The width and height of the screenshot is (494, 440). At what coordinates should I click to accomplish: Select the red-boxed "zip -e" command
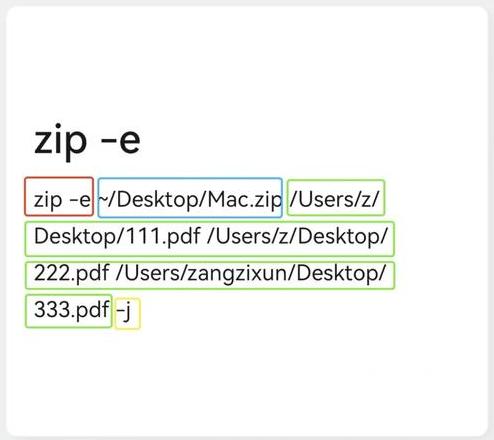point(59,197)
